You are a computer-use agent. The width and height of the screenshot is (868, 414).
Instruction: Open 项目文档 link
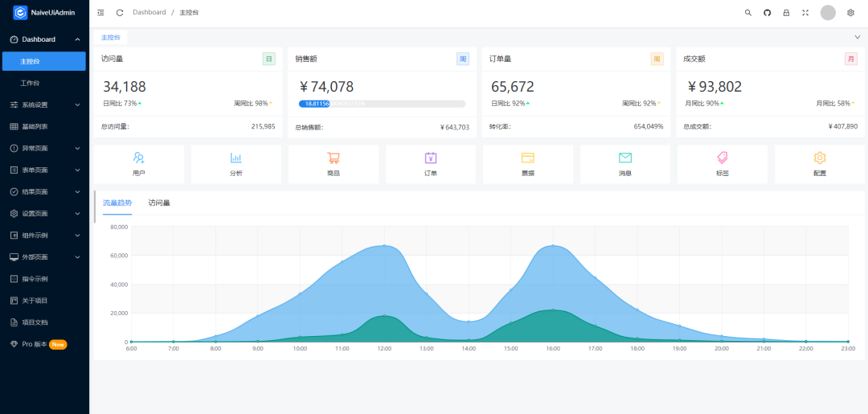(43, 322)
